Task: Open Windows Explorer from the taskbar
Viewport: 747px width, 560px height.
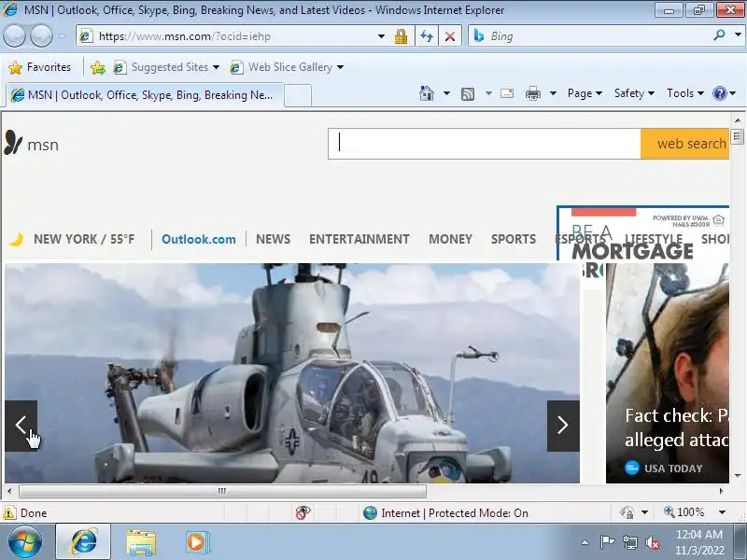Action: click(x=141, y=543)
